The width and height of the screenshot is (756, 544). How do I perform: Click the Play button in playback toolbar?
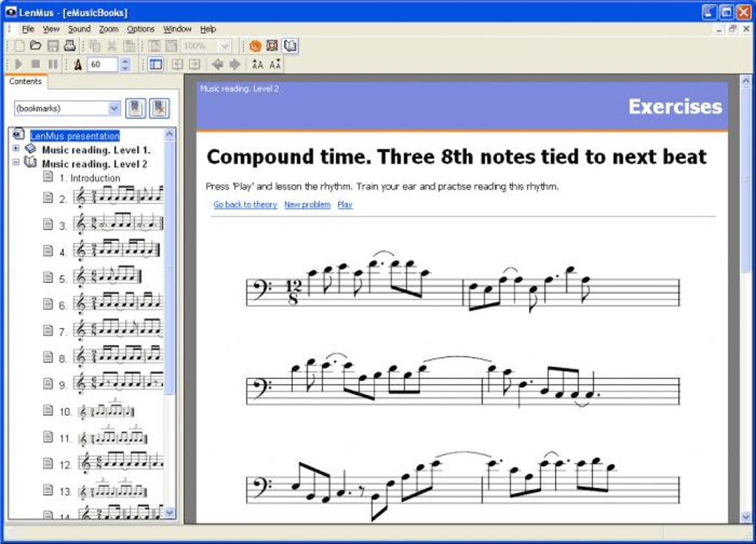pos(19,64)
